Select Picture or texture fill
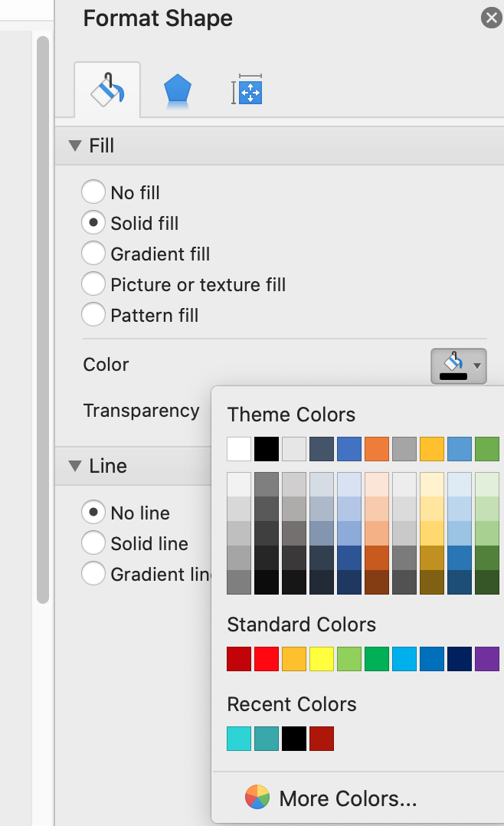The height and width of the screenshot is (826, 504). coord(93,284)
